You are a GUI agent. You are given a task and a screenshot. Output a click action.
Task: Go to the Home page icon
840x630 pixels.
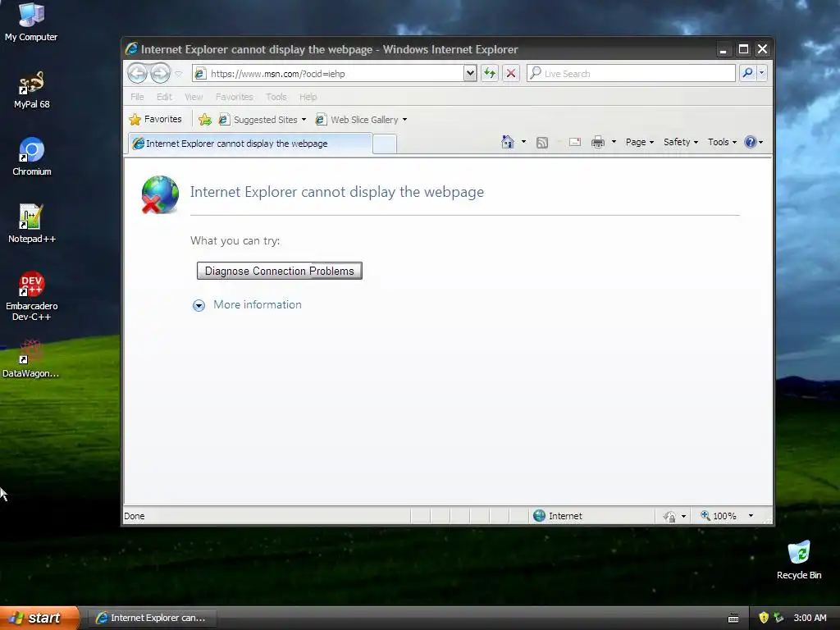tap(507, 142)
